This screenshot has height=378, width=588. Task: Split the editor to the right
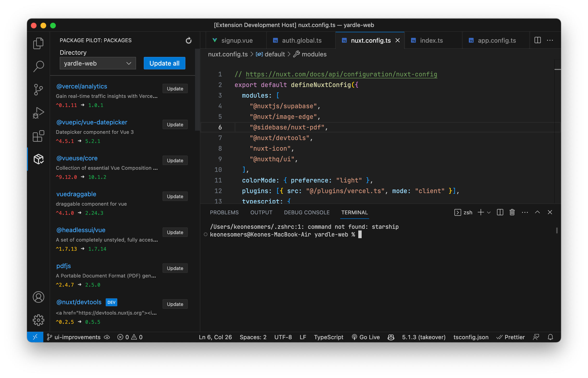pos(537,40)
